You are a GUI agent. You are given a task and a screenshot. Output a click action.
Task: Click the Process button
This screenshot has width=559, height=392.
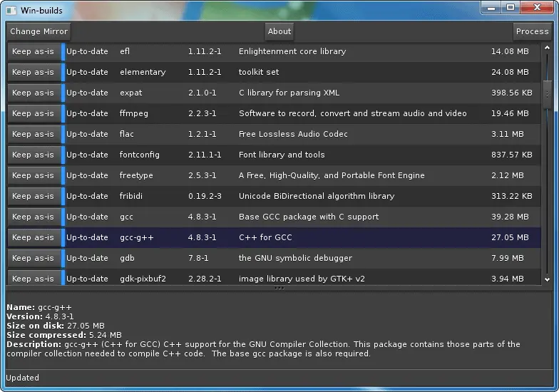pos(532,31)
